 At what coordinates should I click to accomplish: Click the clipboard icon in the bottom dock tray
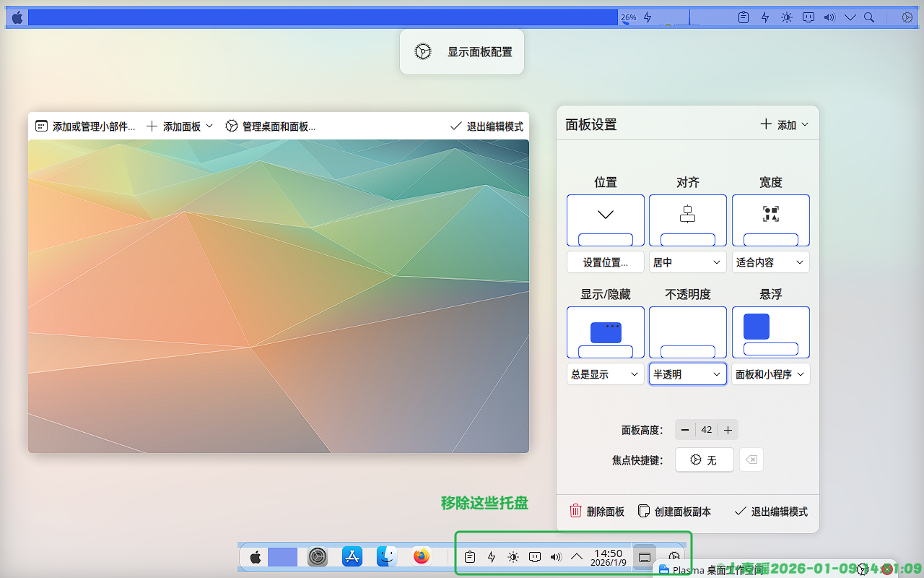pos(470,557)
